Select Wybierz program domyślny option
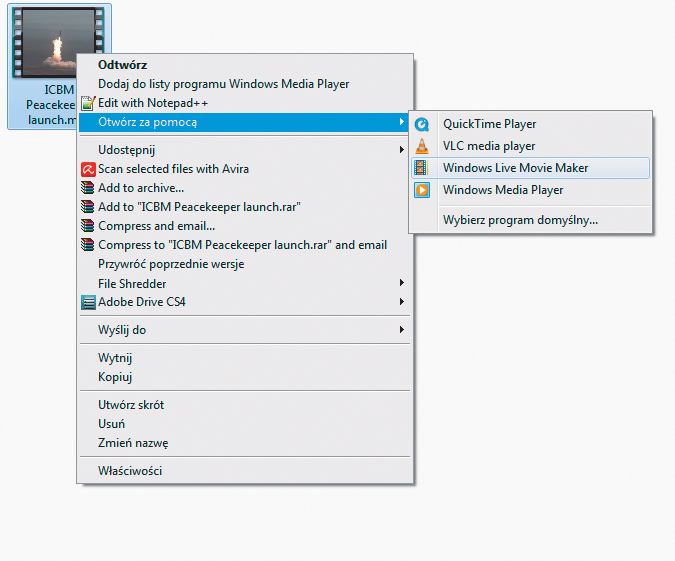Viewport: 675px width, 561px height. (x=520, y=220)
